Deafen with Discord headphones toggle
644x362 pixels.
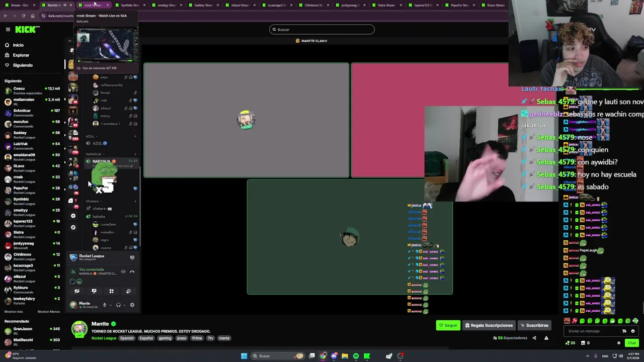click(x=118, y=305)
